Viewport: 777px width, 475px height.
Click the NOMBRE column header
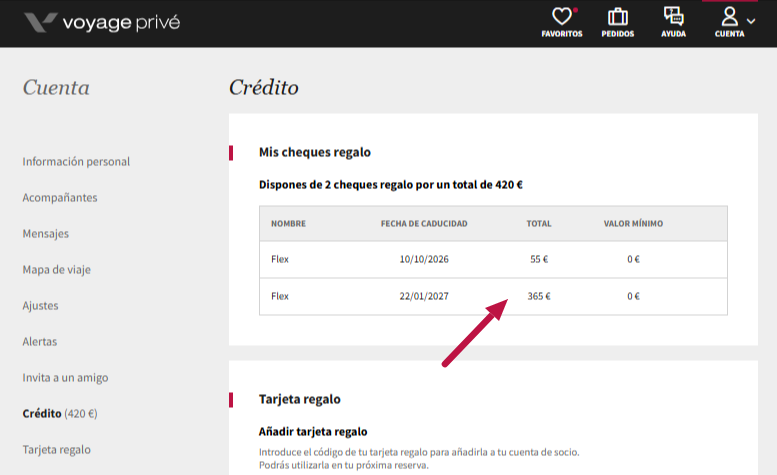point(288,224)
